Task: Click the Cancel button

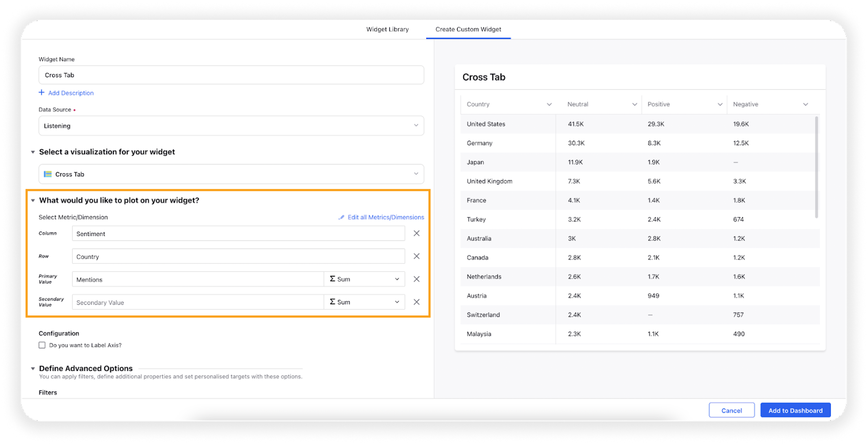Action: coord(732,410)
